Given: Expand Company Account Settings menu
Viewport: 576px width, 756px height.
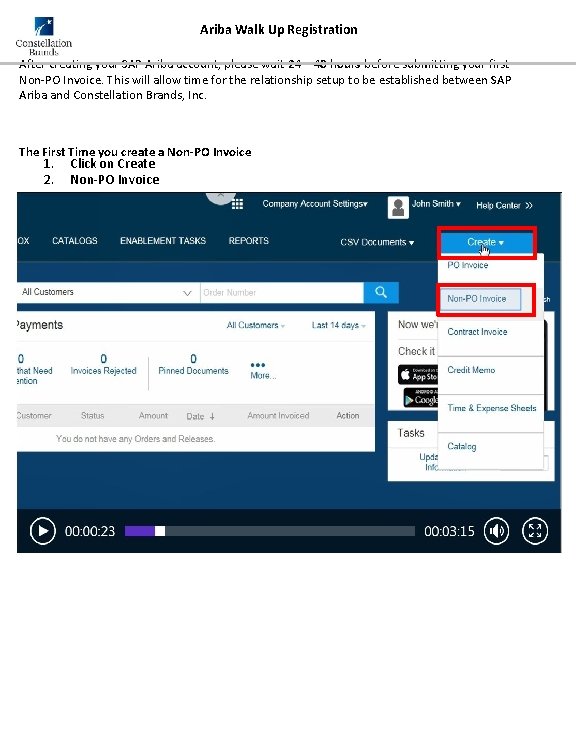Looking at the screenshot, I should (x=315, y=204).
